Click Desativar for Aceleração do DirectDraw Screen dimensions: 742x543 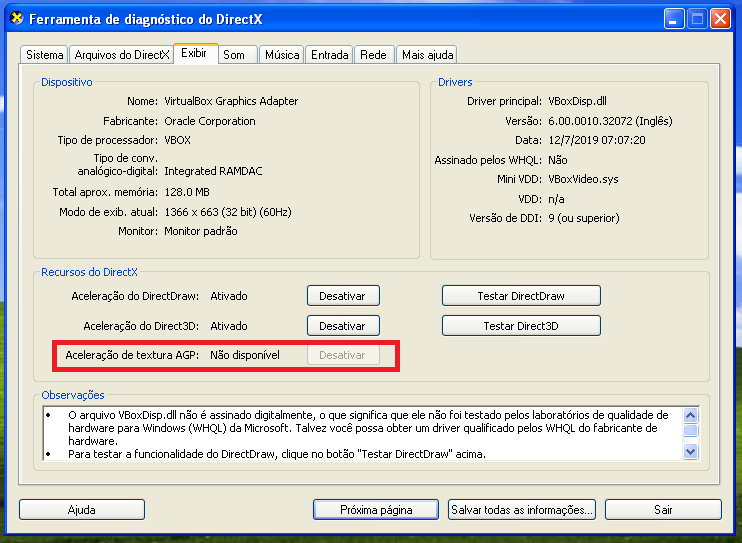coord(343,296)
